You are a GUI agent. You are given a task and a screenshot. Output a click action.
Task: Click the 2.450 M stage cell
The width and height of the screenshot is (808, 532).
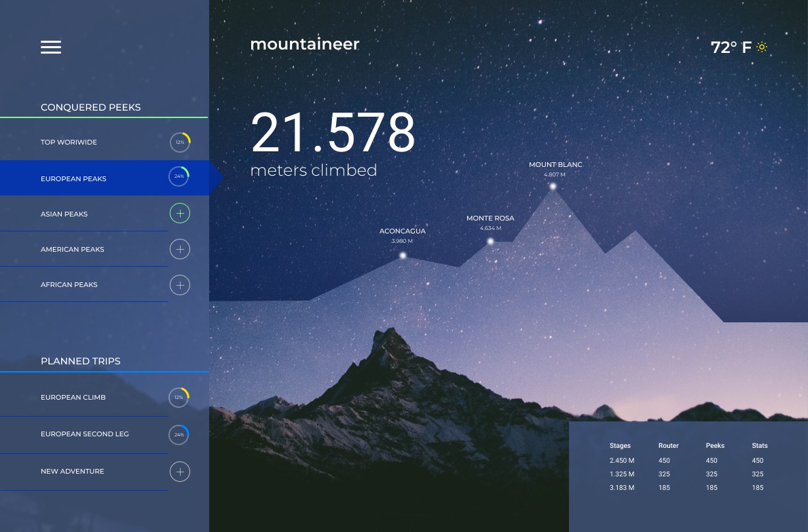point(621,461)
